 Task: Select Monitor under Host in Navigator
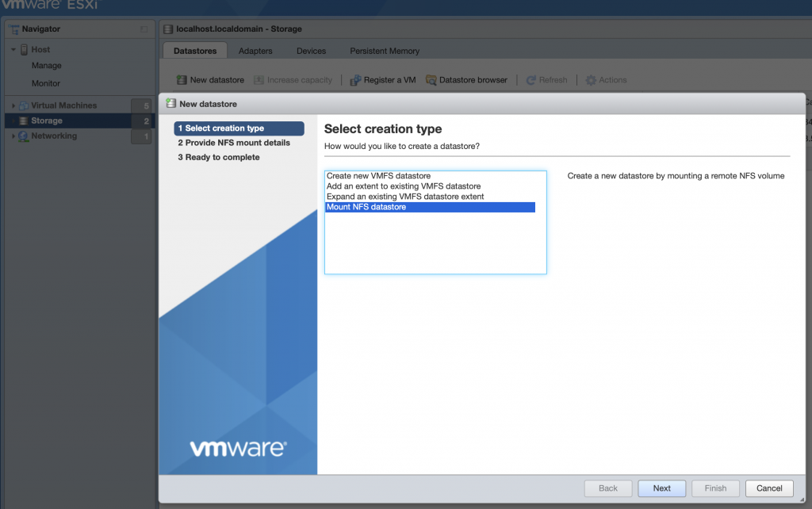[x=46, y=83]
